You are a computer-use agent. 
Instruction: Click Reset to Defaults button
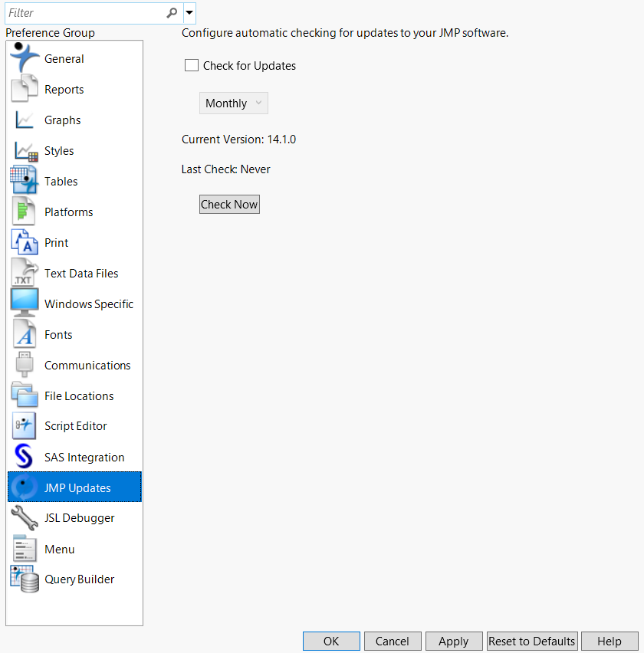click(532, 641)
